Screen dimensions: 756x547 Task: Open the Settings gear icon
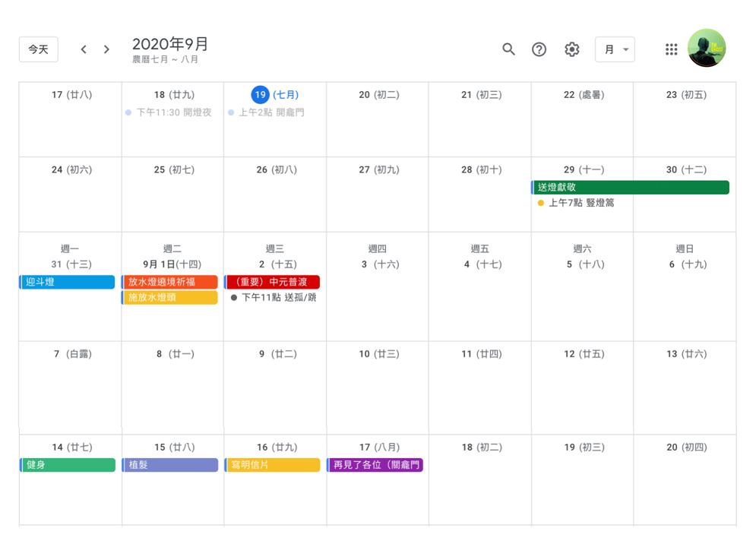coord(571,49)
